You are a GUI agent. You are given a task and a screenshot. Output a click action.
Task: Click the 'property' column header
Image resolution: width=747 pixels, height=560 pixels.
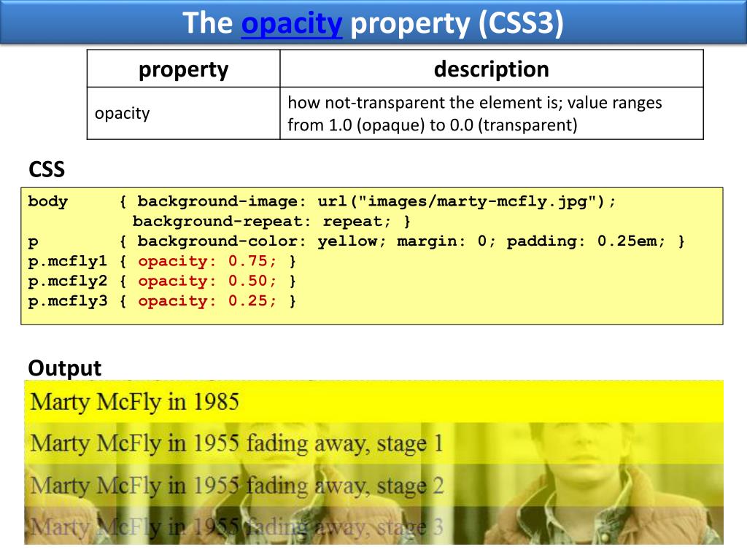click(x=183, y=69)
